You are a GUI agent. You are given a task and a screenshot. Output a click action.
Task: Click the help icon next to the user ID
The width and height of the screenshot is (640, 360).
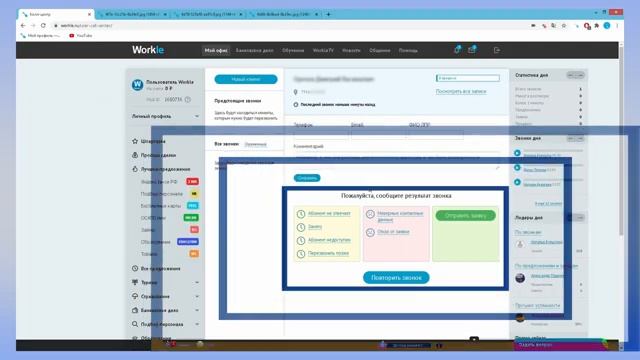(188, 100)
